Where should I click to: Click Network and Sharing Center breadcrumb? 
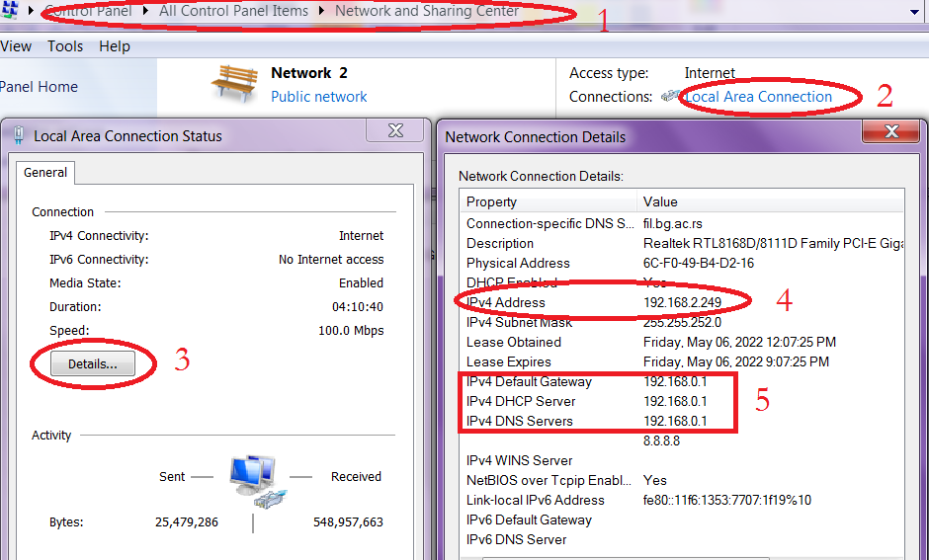coord(427,11)
